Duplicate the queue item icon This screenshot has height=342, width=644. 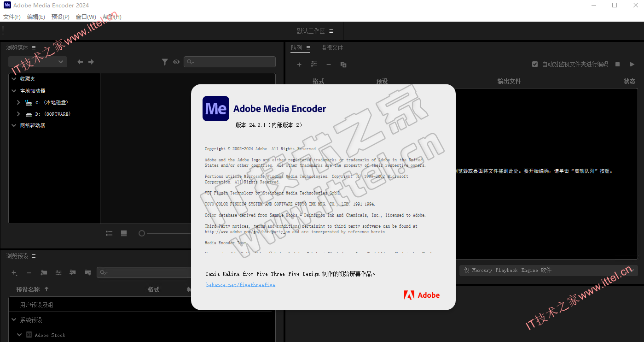(343, 65)
